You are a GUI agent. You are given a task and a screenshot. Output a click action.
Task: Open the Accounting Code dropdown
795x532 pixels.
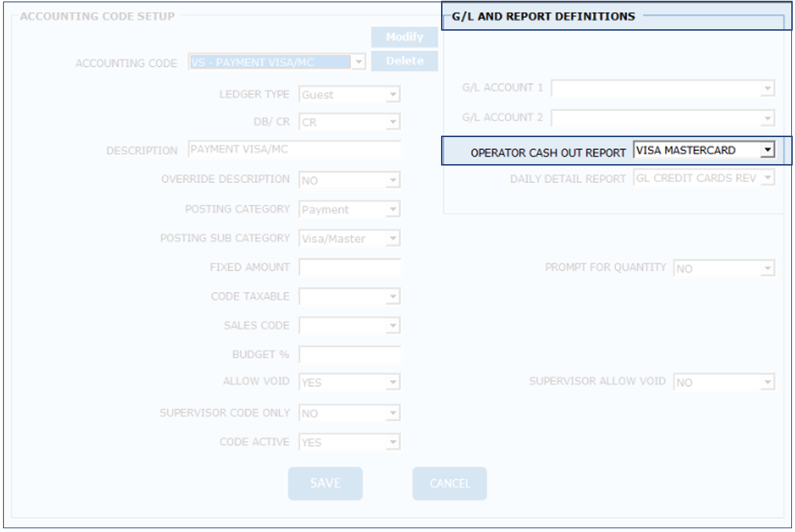[358, 62]
